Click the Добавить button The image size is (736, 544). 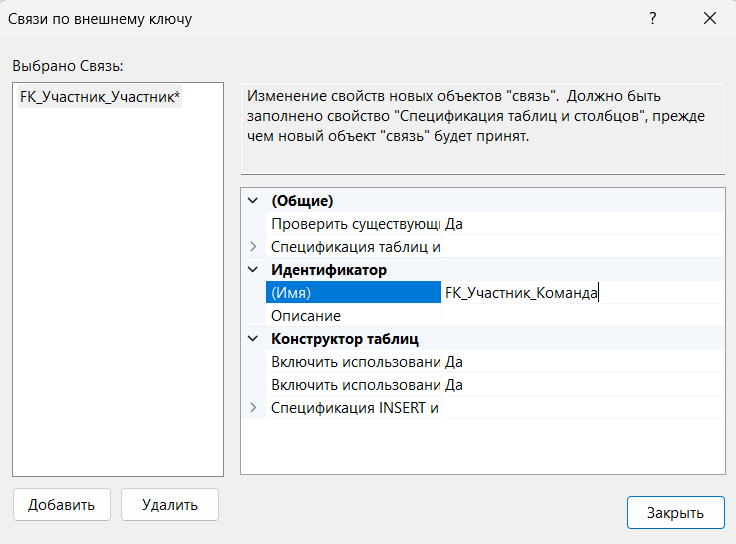62,505
